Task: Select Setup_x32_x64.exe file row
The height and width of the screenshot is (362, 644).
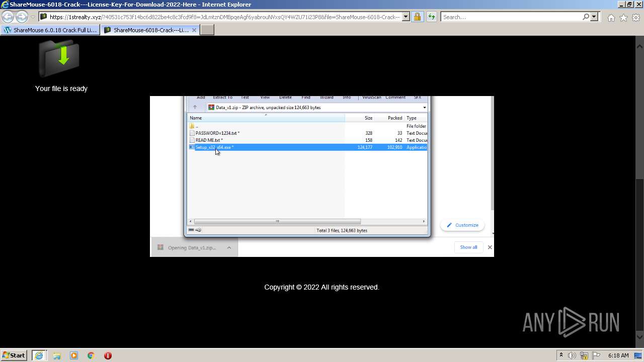Action: coord(307,147)
